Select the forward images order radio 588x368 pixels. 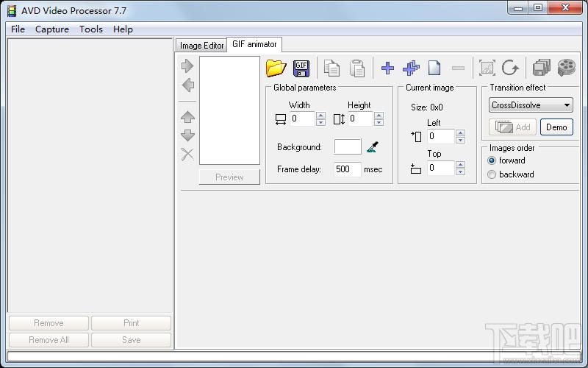coord(492,160)
